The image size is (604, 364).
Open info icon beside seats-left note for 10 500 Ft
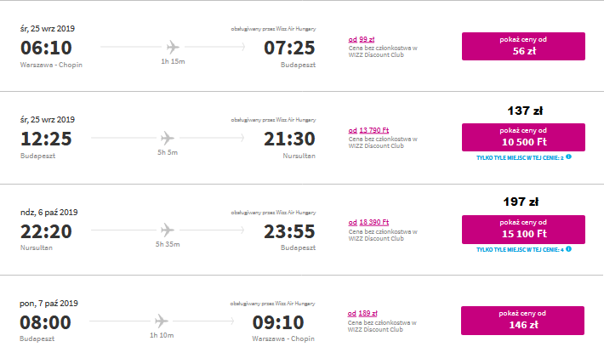click(568, 156)
